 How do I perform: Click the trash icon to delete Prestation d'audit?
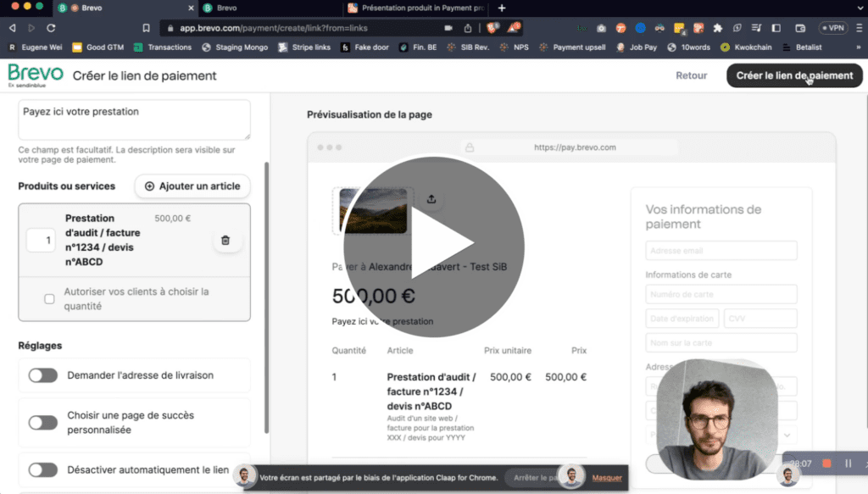(226, 240)
